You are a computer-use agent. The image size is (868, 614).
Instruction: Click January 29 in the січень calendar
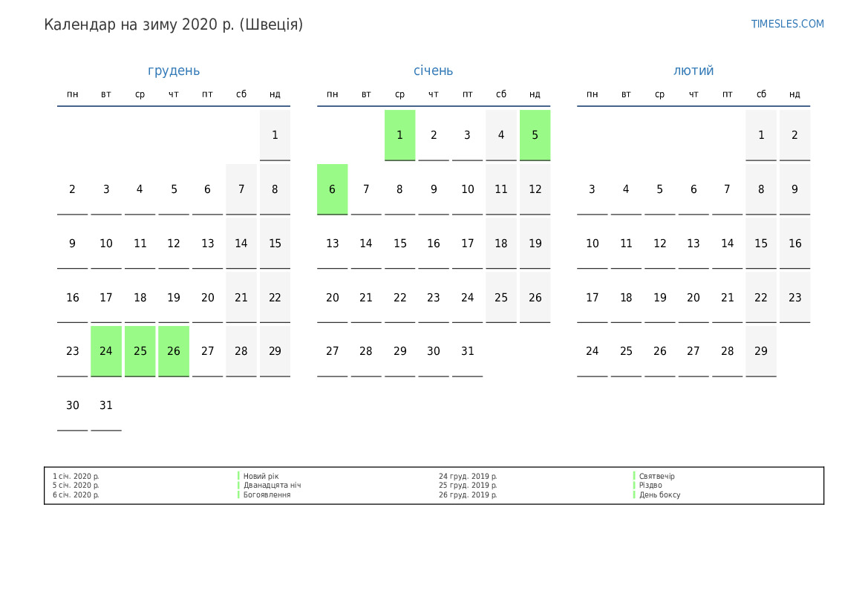(x=399, y=351)
